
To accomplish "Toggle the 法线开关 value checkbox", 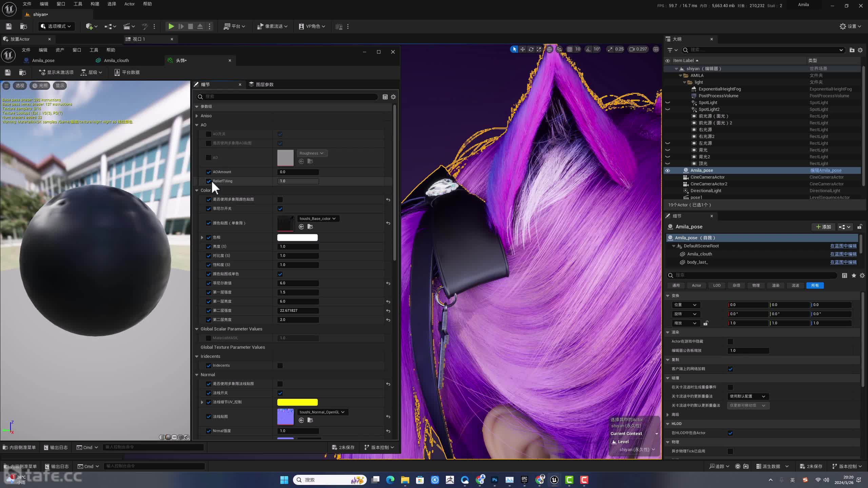I will click(x=280, y=393).
